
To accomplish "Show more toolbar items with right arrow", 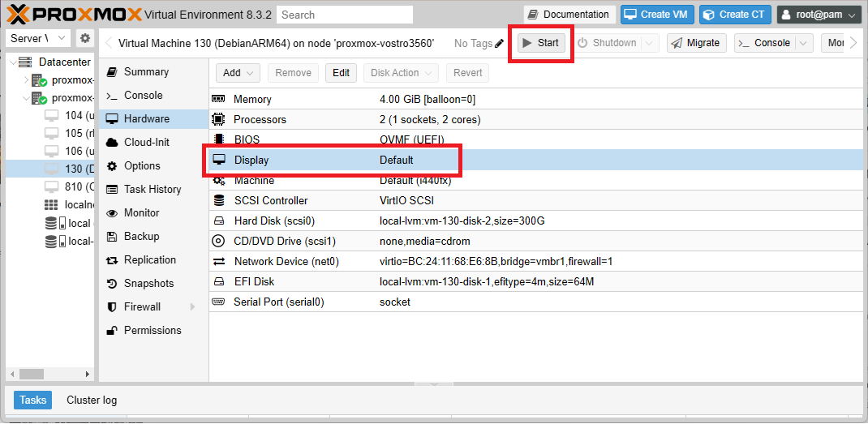I will 853,43.
